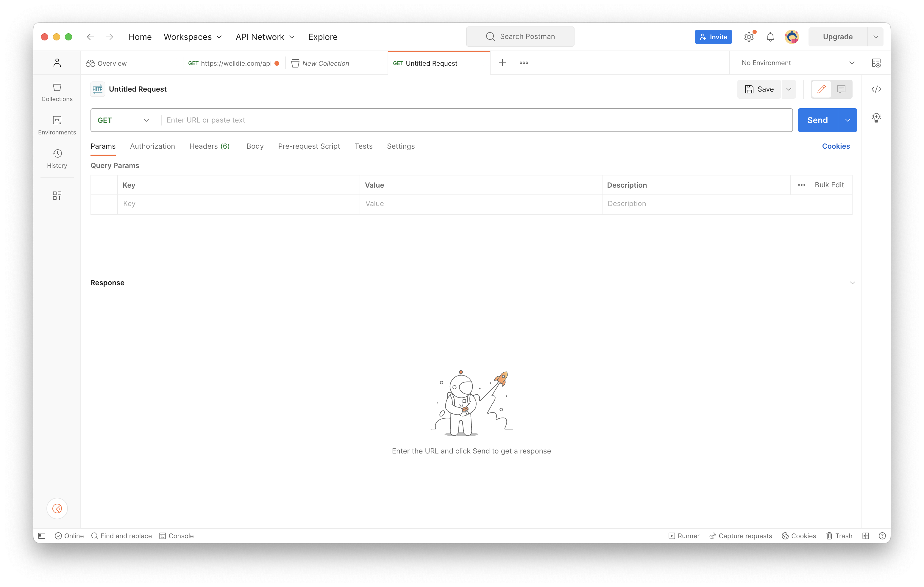This screenshot has height=587, width=924.
Task: Open the notifications bell
Action: (x=770, y=37)
